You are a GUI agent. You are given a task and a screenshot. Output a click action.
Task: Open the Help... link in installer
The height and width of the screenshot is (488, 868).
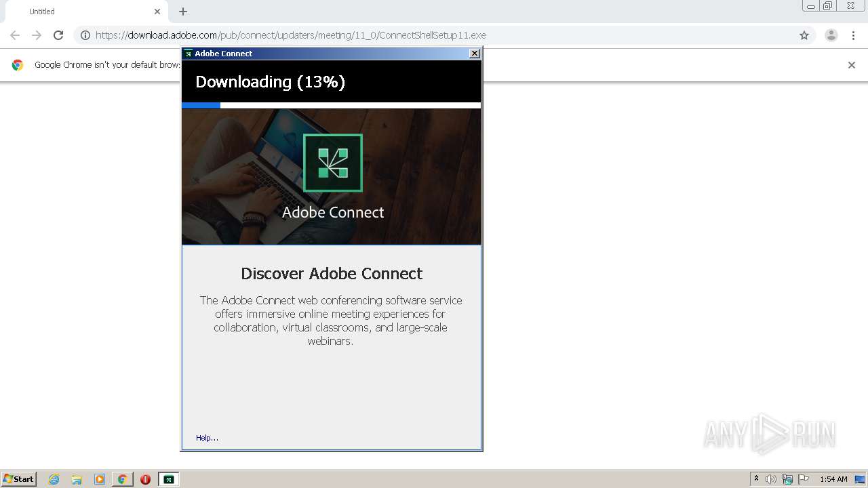[207, 438]
